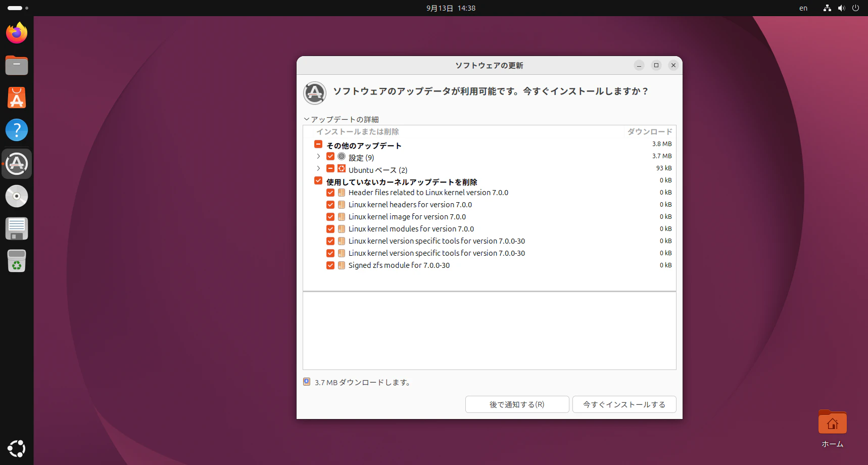
Task: Click the package icon beside Linux kernel image
Action: (x=342, y=217)
